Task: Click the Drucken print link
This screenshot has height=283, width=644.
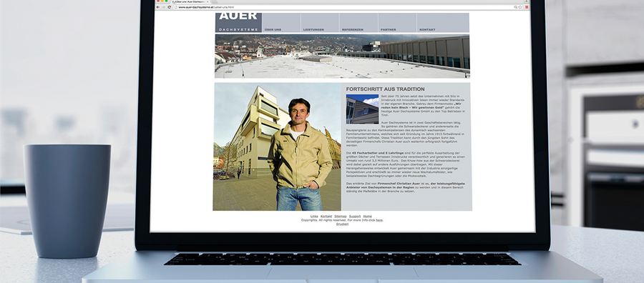Action: [x=342, y=224]
